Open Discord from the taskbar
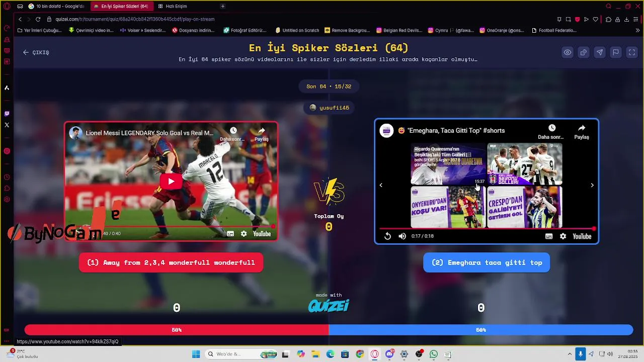 pos(390,354)
